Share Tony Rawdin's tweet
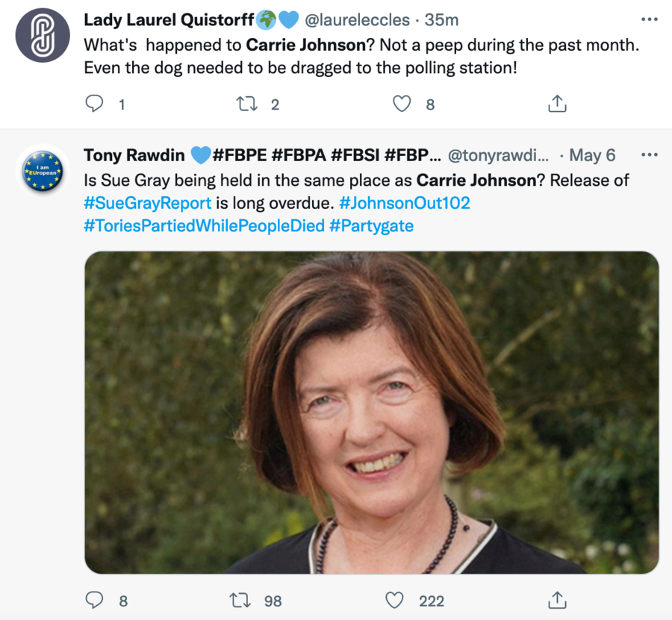This screenshot has width=672, height=620. [x=557, y=600]
